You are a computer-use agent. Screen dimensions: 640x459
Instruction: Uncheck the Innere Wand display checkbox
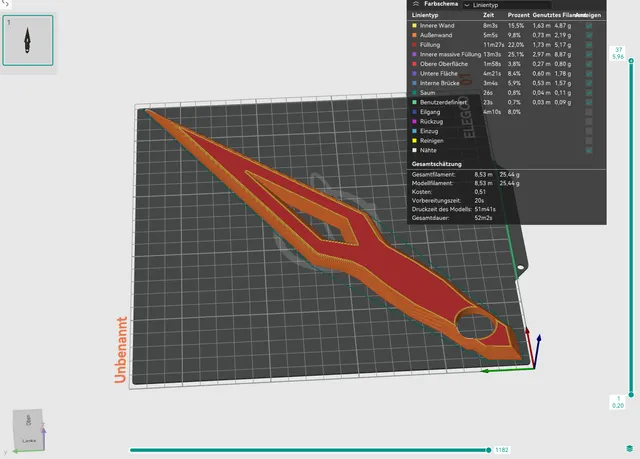click(589, 25)
